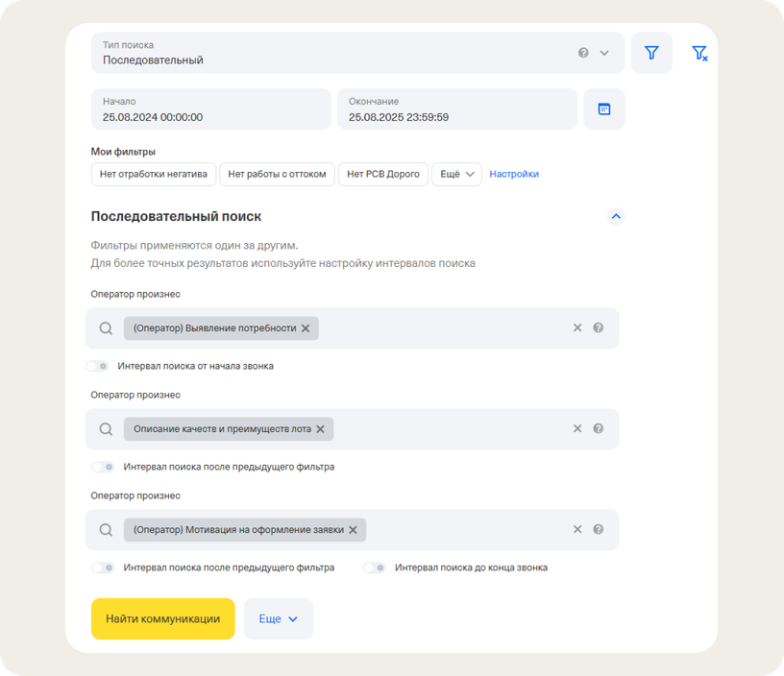
Task: Collapse the Последовательный поиск section
Action: [616, 216]
